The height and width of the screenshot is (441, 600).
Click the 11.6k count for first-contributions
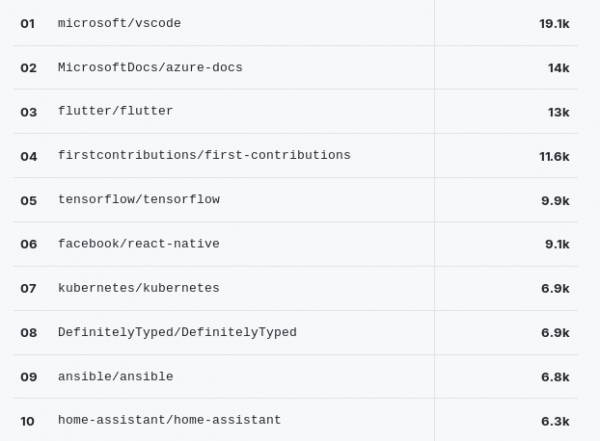554,156
